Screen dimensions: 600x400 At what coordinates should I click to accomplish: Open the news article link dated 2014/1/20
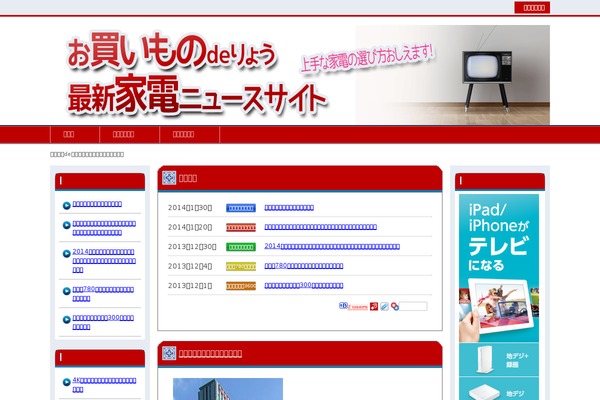[321, 227]
